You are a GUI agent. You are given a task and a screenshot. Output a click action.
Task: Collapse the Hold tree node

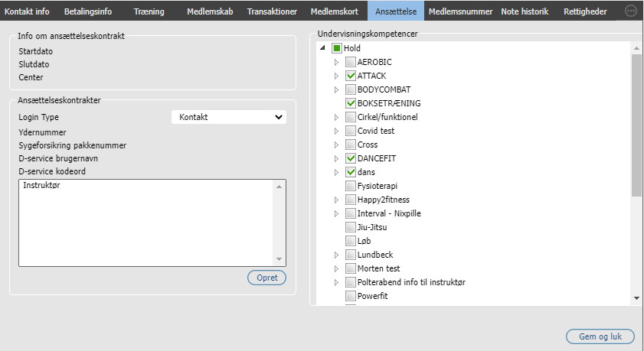(323, 48)
